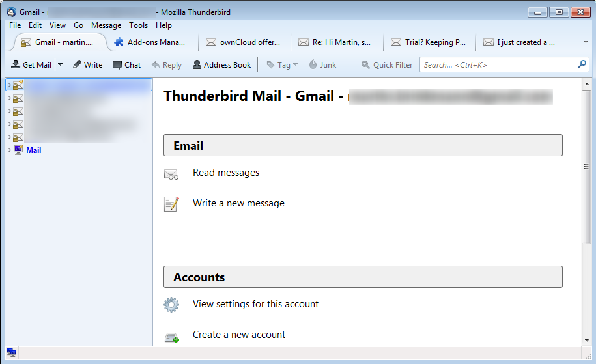Image resolution: width=596 pixels, height=364 pixels.
Task: Click the vertical scrollbar thumb
Action: (586, 167)
